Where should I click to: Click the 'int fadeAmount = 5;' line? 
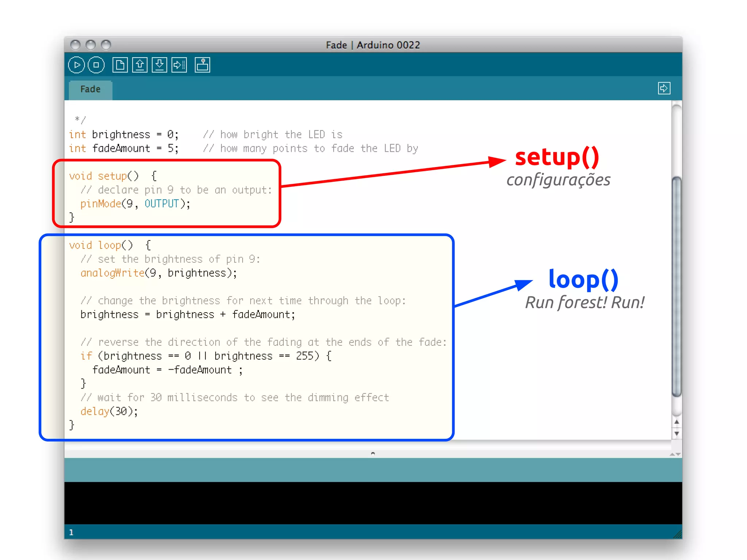(124, 148)
